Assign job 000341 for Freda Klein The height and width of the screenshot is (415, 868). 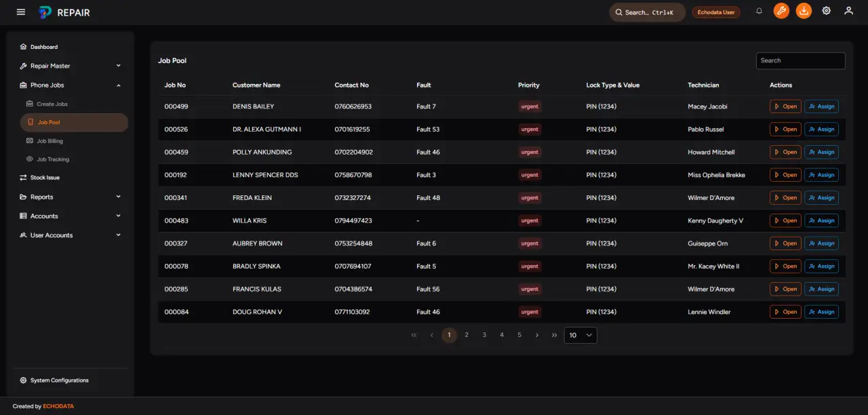[x=821, y=197]
